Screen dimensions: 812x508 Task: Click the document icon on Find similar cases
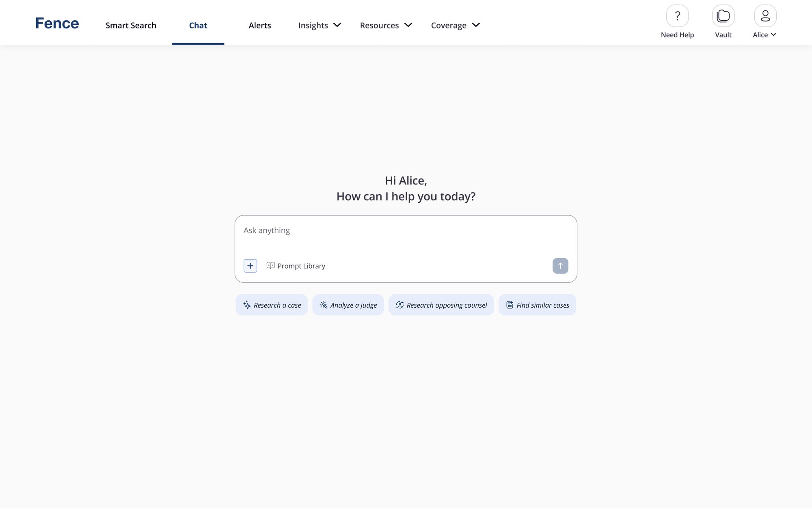510,305
